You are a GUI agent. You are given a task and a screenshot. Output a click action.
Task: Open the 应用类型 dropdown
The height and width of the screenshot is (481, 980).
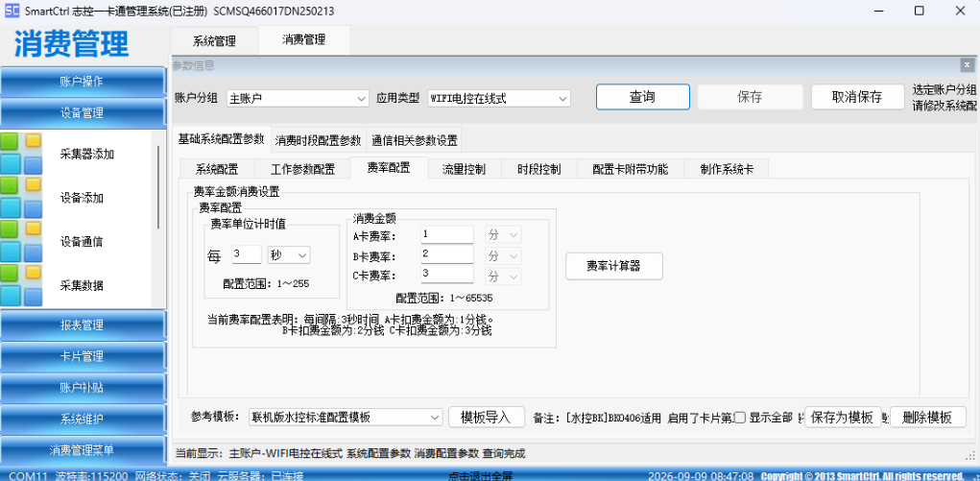(x=499, y=98)
